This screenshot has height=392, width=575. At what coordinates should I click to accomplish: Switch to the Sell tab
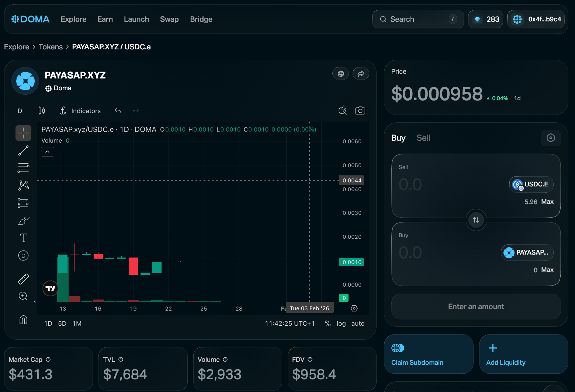423,138
